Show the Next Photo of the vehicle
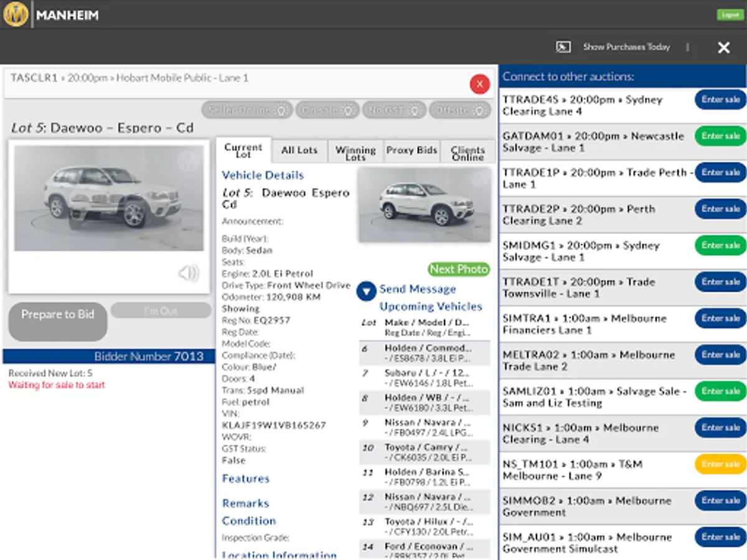 pyautogui.click(x=459, y=269)
